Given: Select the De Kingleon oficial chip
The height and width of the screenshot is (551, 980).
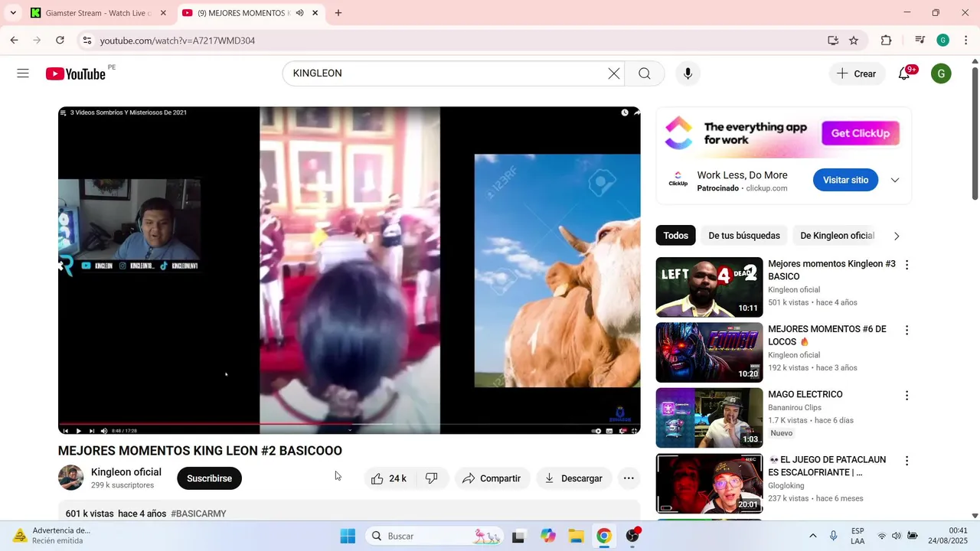Looking at the screenshot, I should pos(837,236).
